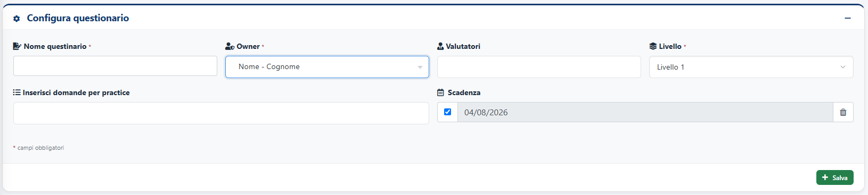
Task: Uncheck the Scadenza date checkbox
Action: [447, 112]
